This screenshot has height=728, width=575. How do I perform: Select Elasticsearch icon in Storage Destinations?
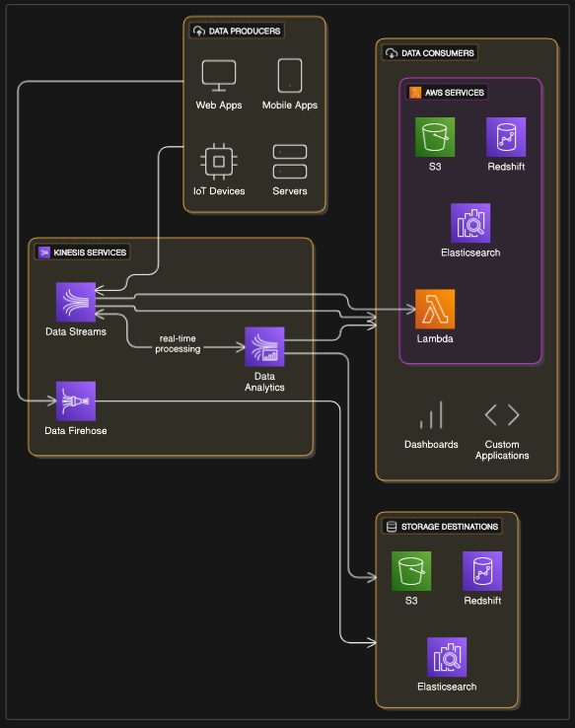click(x=447, y=657)
